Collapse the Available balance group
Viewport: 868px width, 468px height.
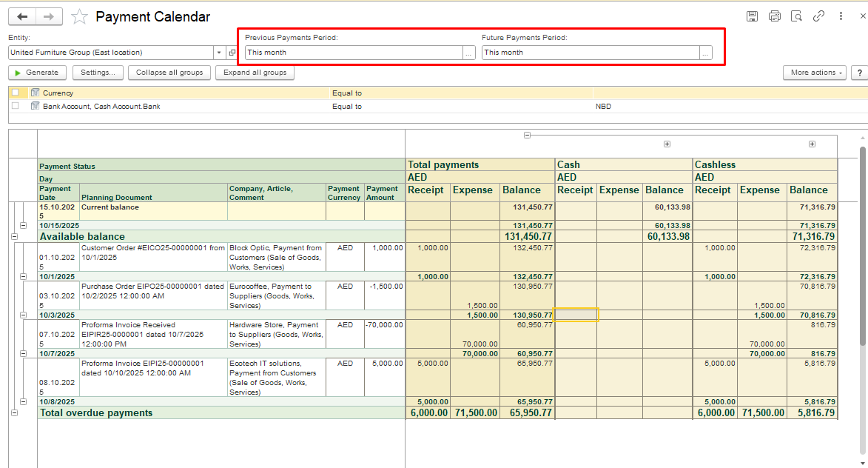pyautogui.click(x=14, y=236)
